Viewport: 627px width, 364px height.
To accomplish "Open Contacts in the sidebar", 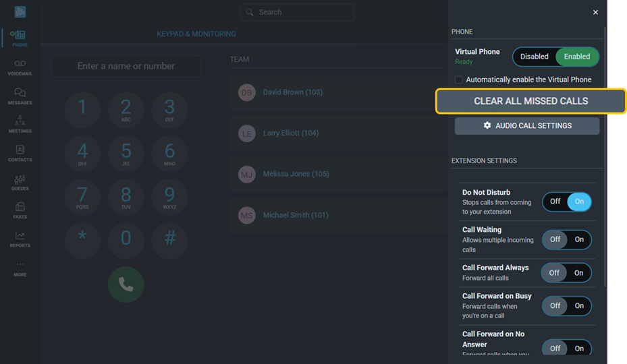I will point(20,154).
